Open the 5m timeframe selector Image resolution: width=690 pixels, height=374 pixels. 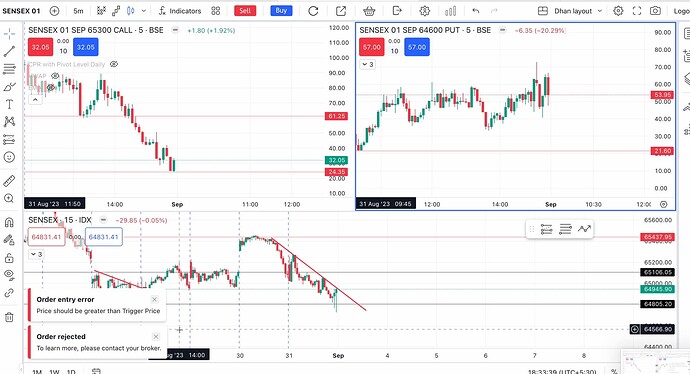pos(78,11)
